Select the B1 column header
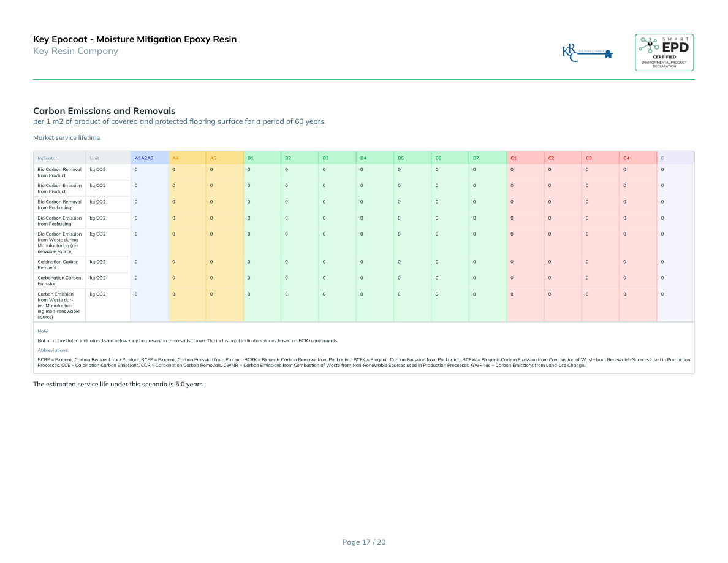This screenshot has width=728, height=563. (250, 158)
